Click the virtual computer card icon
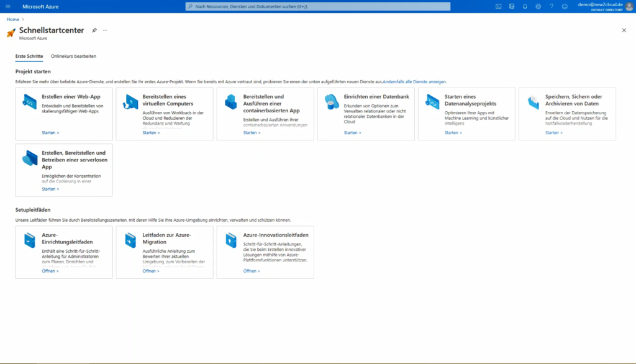This screenshot has height=364, width=636. 130,101
